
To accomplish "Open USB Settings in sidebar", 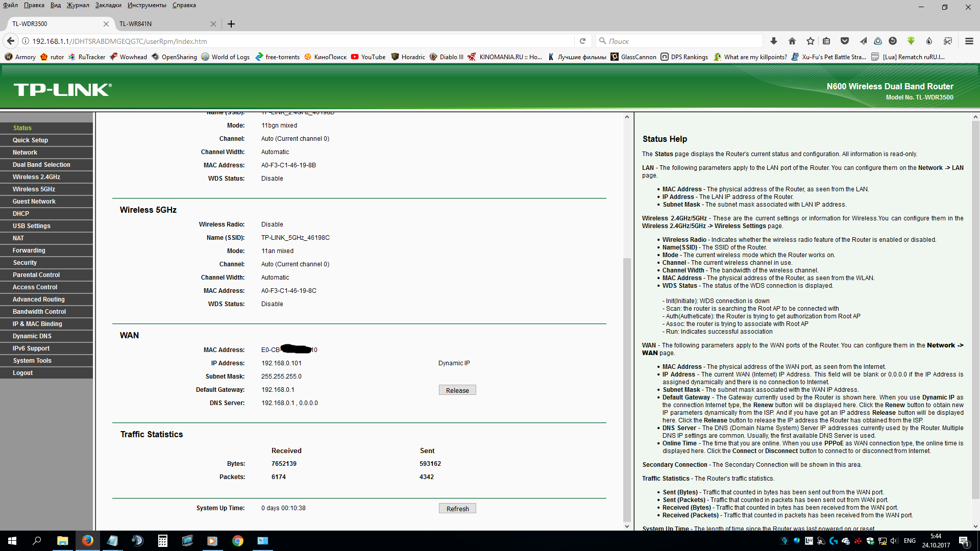I will (46, 226).
